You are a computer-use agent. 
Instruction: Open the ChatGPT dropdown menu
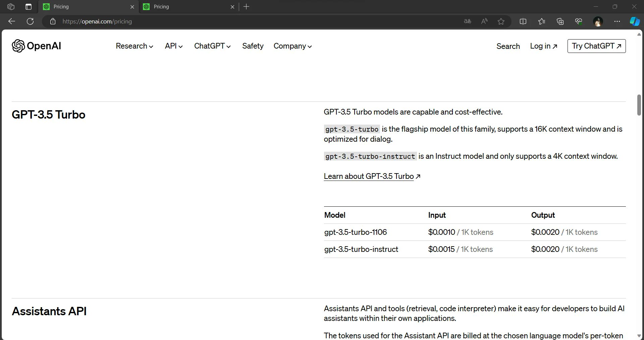coord(212,46)
